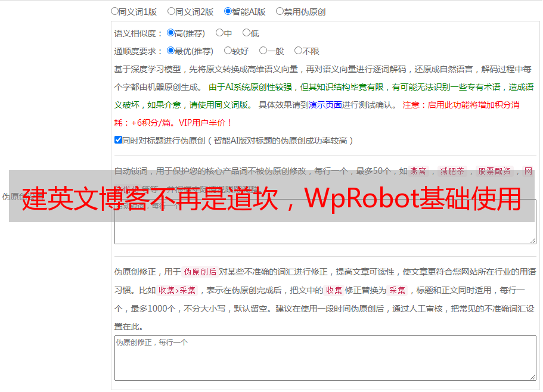Click the resize handle of 自动锁词 textarea
This screenshot has width=543, height=392.
[x=532, y=239]
